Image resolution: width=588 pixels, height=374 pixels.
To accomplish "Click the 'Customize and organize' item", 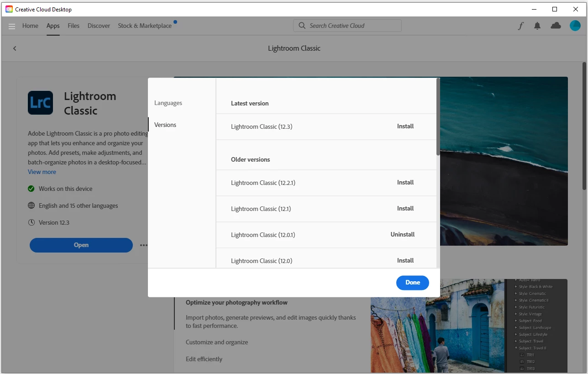I will (x=217, y=342).
